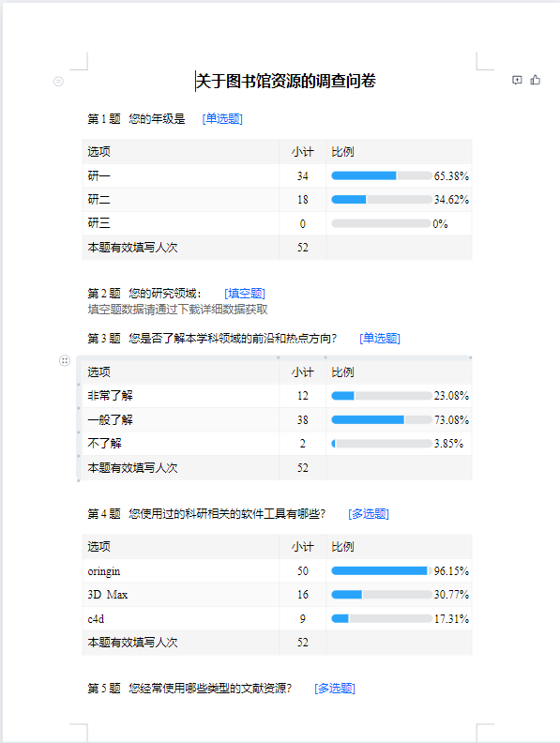Click the 比例 header in question 4 table
This screenshot has height=743, width=560.
point(342,547)
